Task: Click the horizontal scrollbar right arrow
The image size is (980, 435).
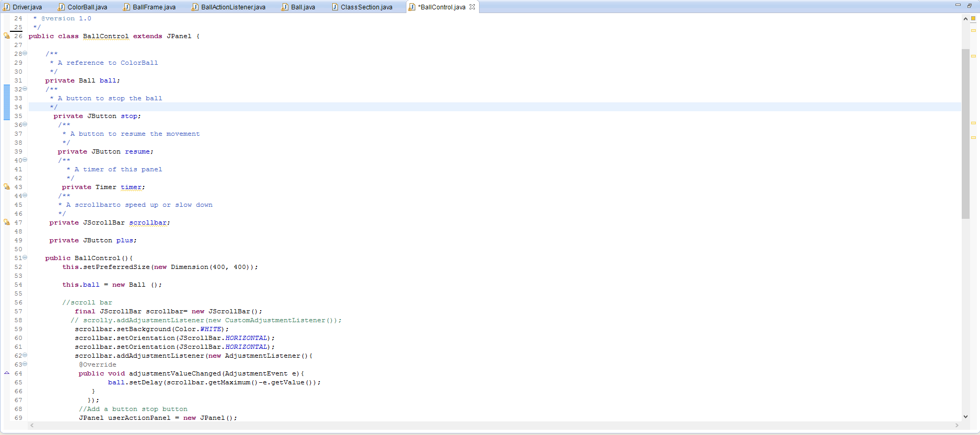Action: 957,426
